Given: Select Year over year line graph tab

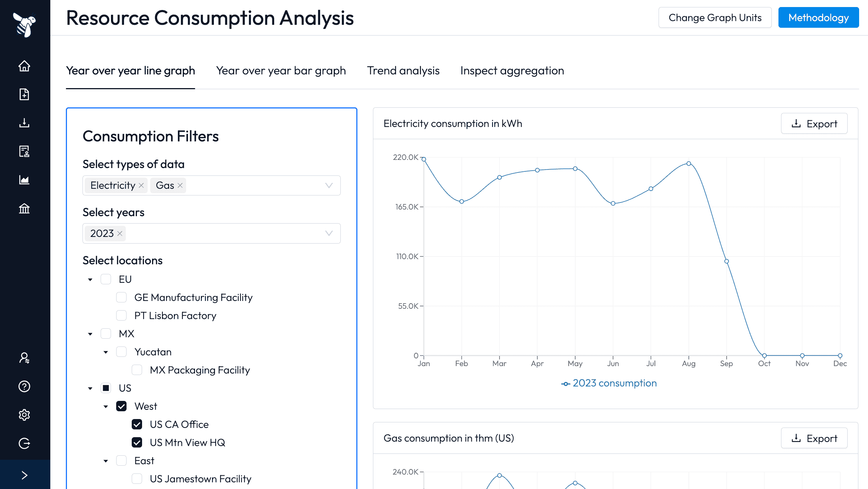Looking at the screenshot, I should click(130, 71).
